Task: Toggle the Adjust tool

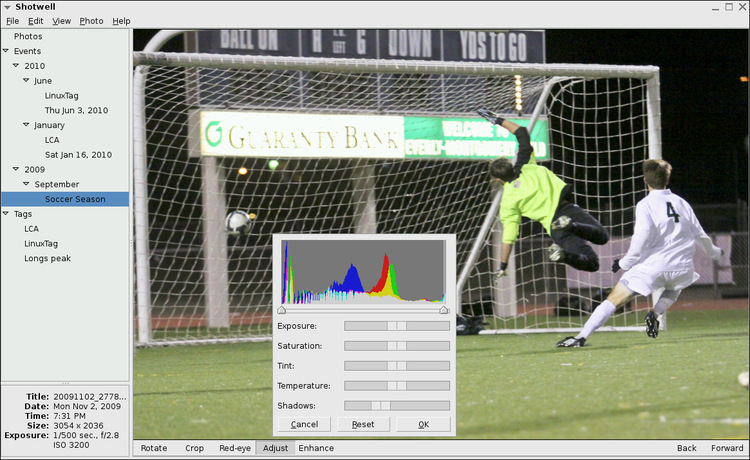Action: 276,448
